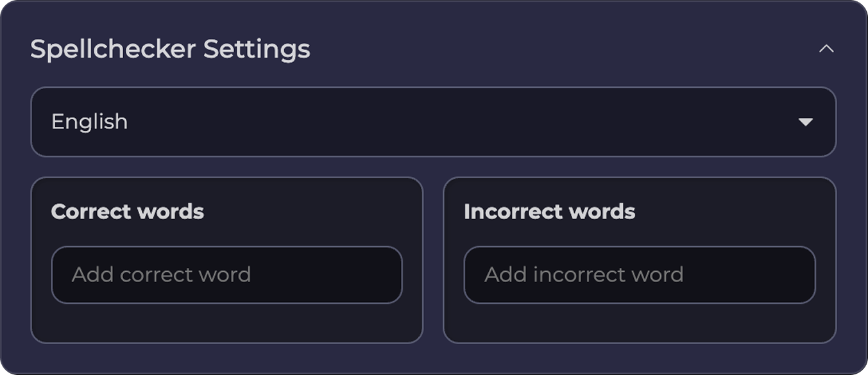The width and height of the screenshot is (868, 375).
Task: Open the English language dropdown
Action: [433, 122]
